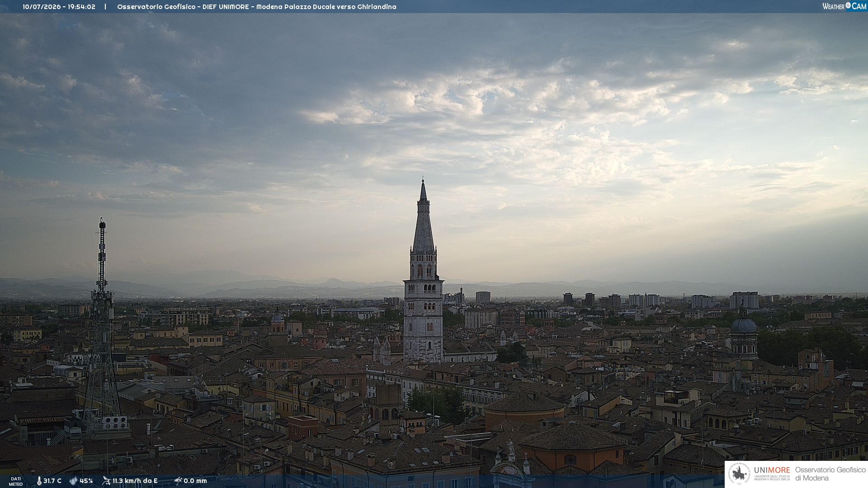Select the 10/07/2026 - 19:54:02 timestamp
868x488 pixels.
click(x=59, y=7)
